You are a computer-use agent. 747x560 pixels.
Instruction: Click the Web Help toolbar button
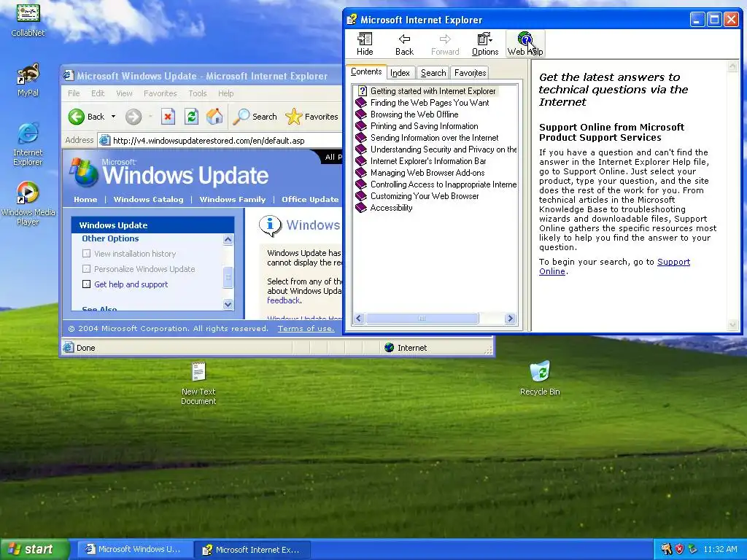tap(525, 44)
